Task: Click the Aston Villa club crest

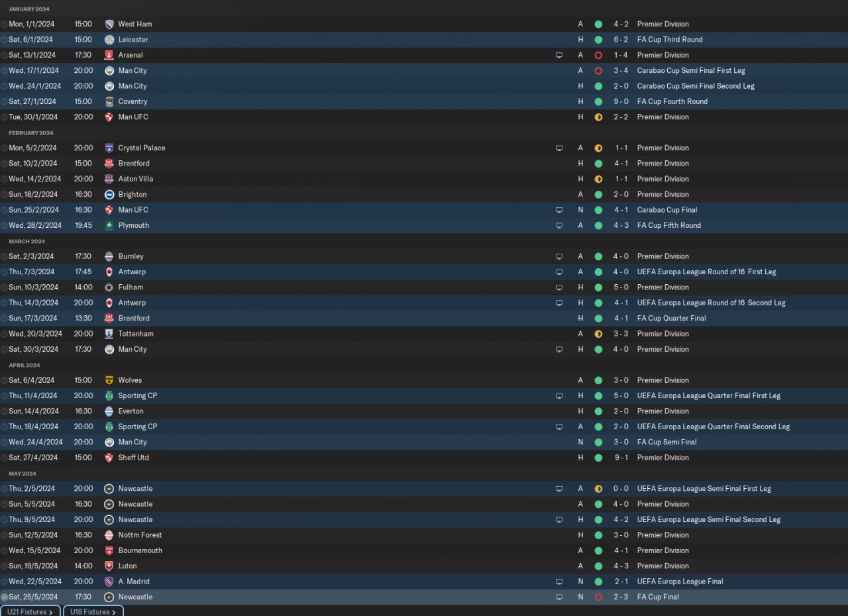Action: point(109,179)
